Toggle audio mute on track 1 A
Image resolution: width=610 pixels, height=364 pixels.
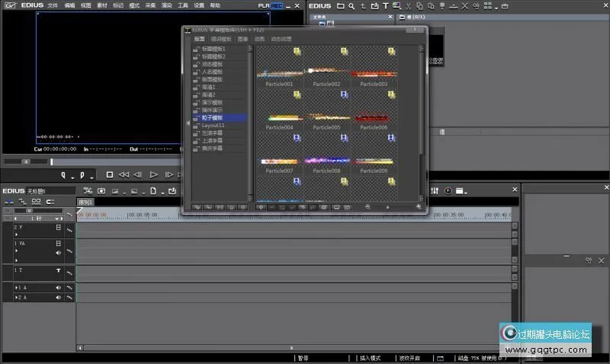click(x=58, y=288)
